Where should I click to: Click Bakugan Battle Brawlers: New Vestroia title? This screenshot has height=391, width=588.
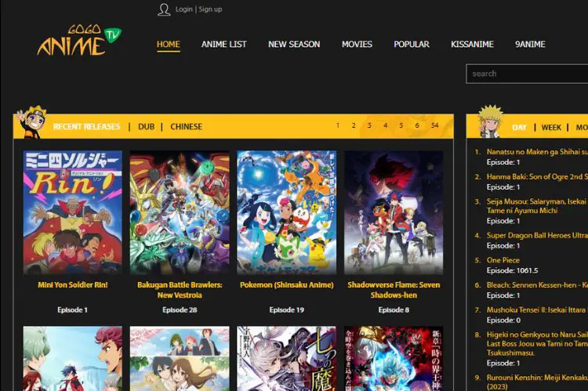[180, 290]
